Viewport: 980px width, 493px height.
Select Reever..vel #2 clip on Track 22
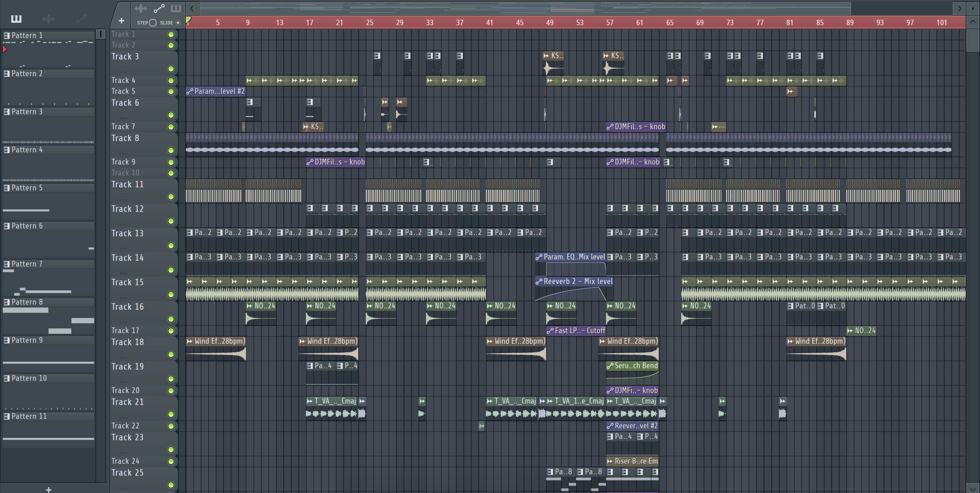click(632, 426)
